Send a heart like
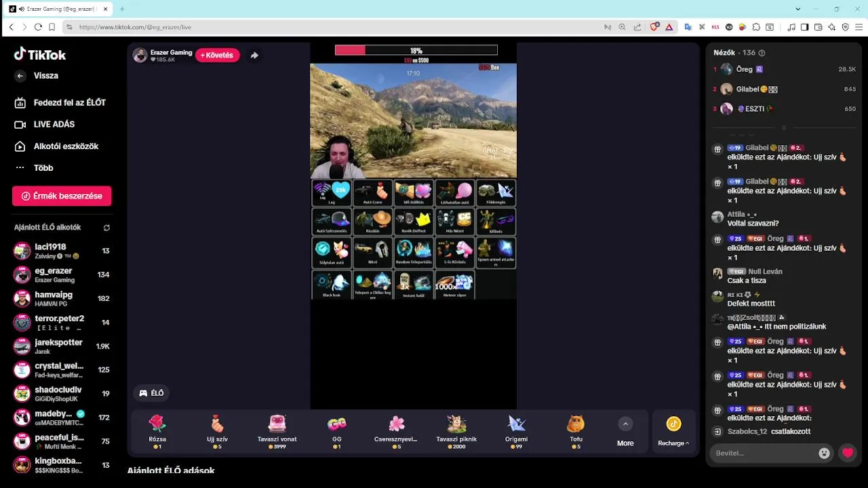This screenshot has width=868, height=488. pyautogui.click(x=848, y=453)
